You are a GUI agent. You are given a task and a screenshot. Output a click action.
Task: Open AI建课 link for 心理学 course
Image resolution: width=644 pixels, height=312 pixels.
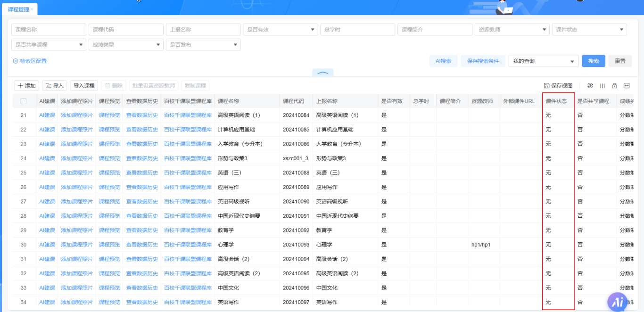(47, 245)
